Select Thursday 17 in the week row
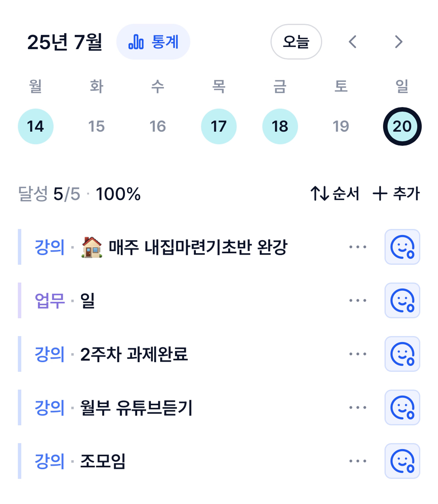438x504 pixels. [219, 126]
